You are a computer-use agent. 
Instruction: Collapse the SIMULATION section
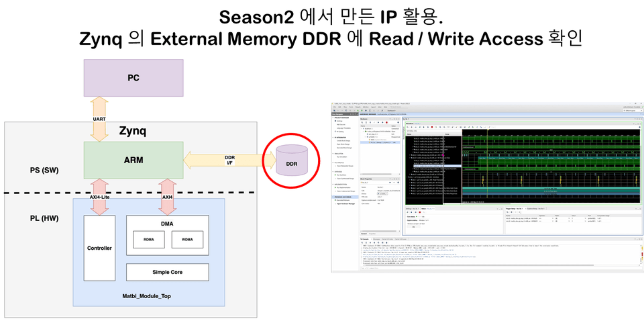tap(333, 154)
